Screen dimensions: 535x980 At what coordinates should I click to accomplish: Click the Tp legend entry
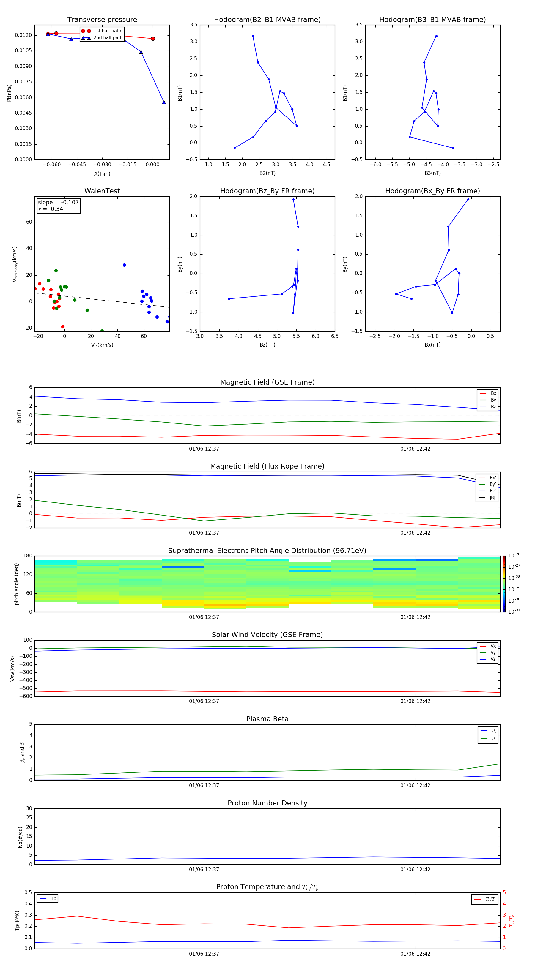48,899
